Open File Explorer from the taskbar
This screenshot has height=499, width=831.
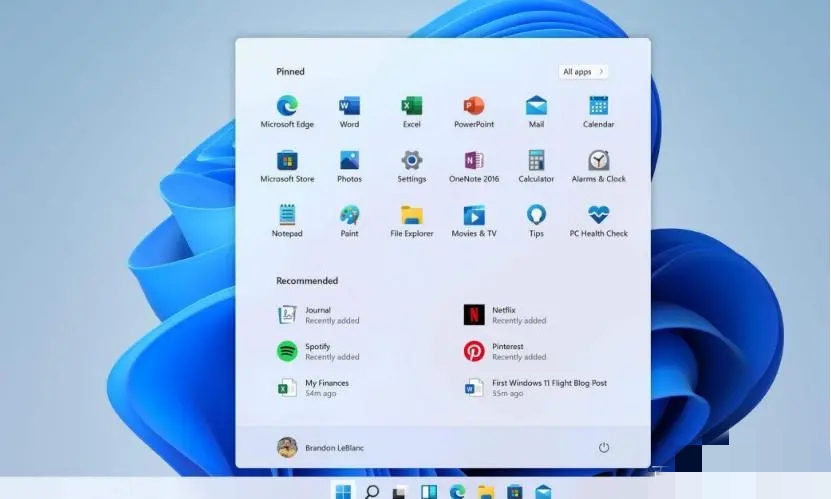point(486,492)
